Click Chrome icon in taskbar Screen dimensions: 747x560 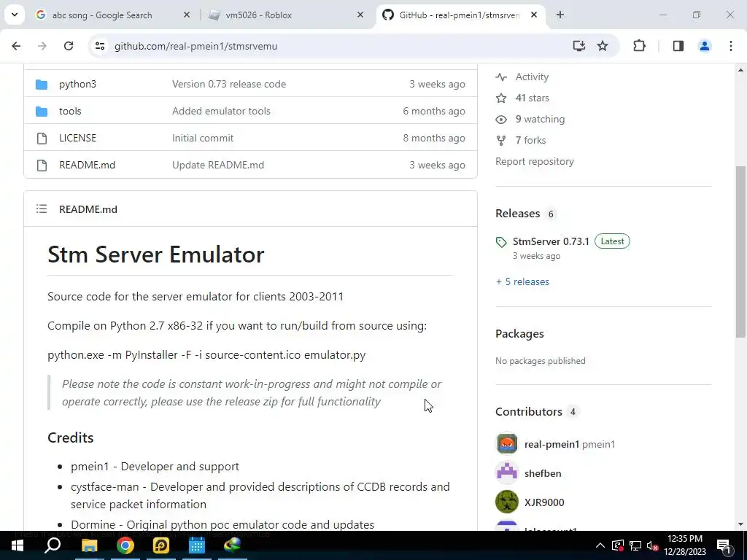[125, 545]
